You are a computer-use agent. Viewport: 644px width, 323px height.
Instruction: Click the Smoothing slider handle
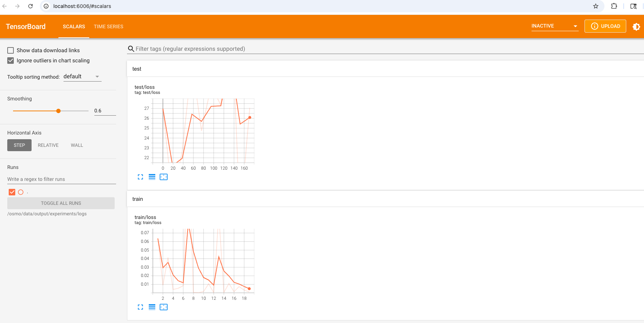[x=58, y=111]
